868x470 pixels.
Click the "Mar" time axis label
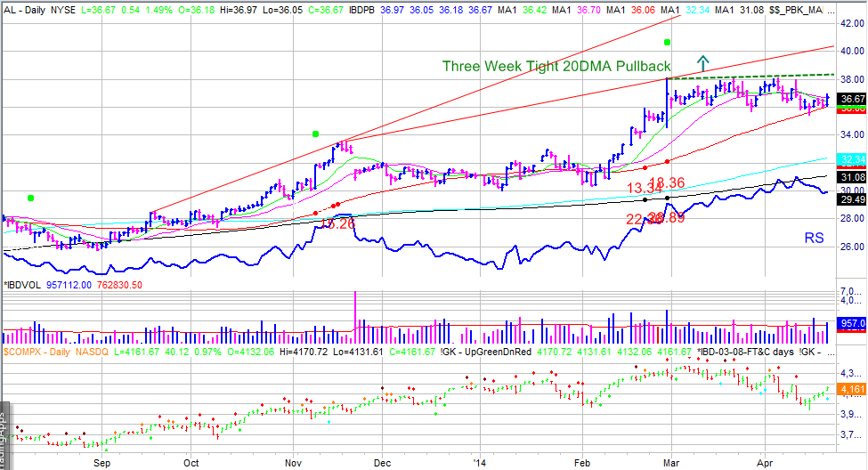[x=671, y=463]
